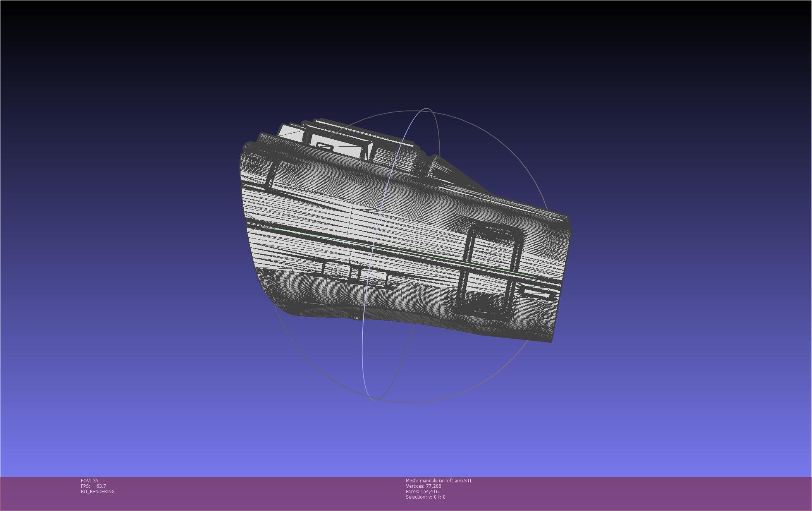
Task: Click the FPS counter text
Action: click(93, 486)
